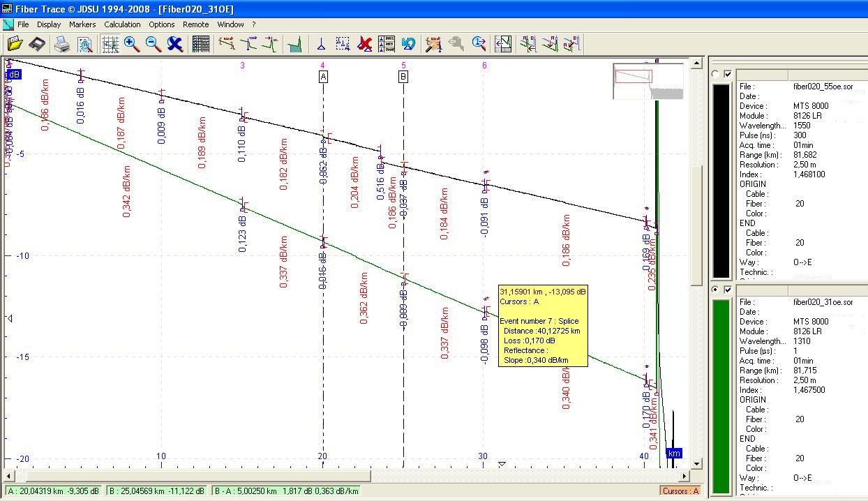
Task: Click the trace overview thumbnail
Action: click(x=648, y=82)
